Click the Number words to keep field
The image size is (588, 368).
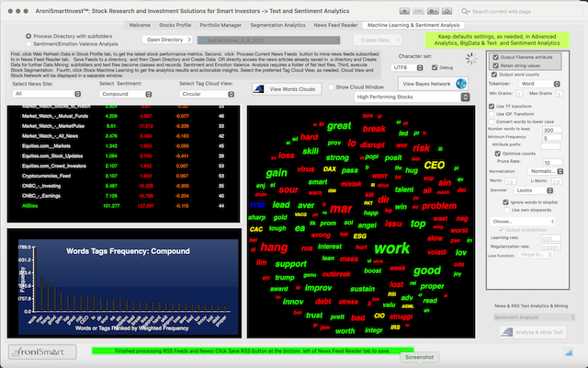(552, 130)
